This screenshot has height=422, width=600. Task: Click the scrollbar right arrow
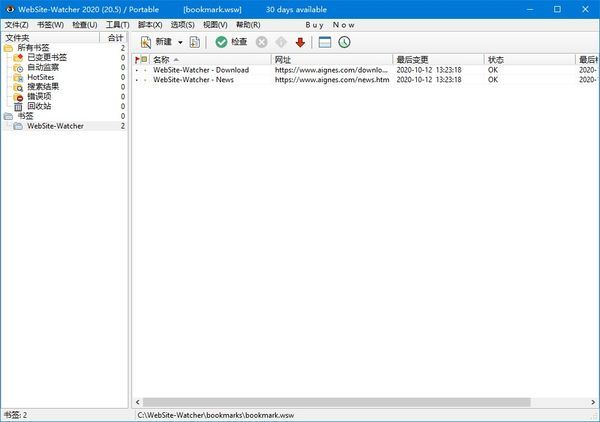(593, 402)
